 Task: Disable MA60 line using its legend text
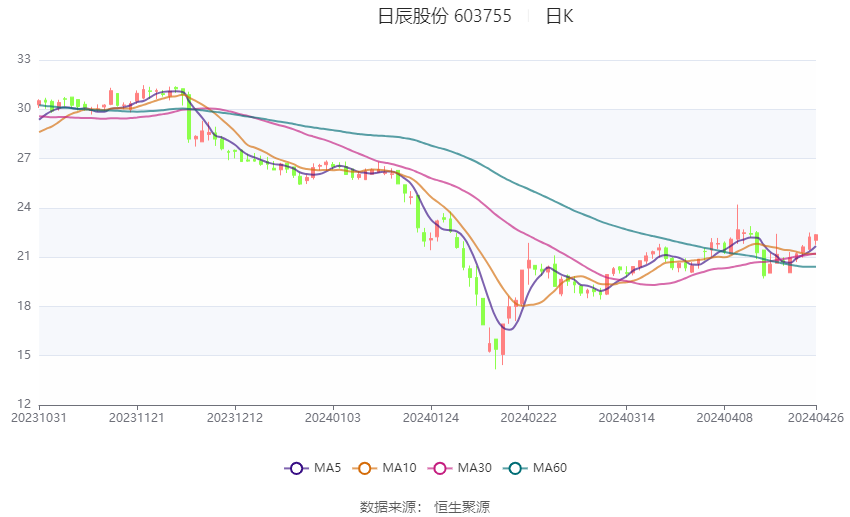(551, 467)
